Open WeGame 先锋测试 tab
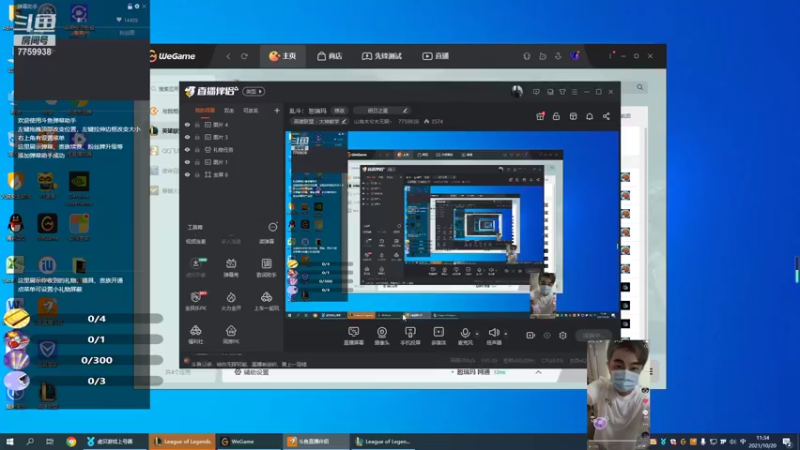 382,56
